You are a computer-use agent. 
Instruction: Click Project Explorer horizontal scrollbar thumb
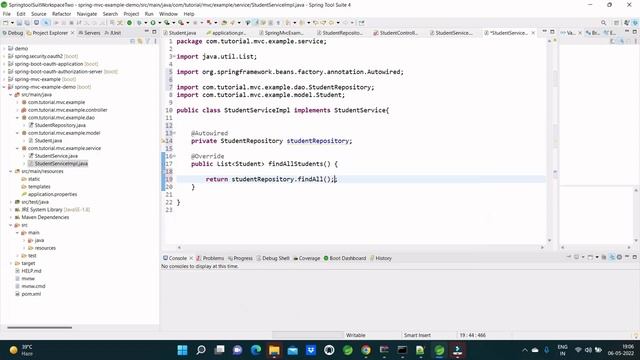40,327
